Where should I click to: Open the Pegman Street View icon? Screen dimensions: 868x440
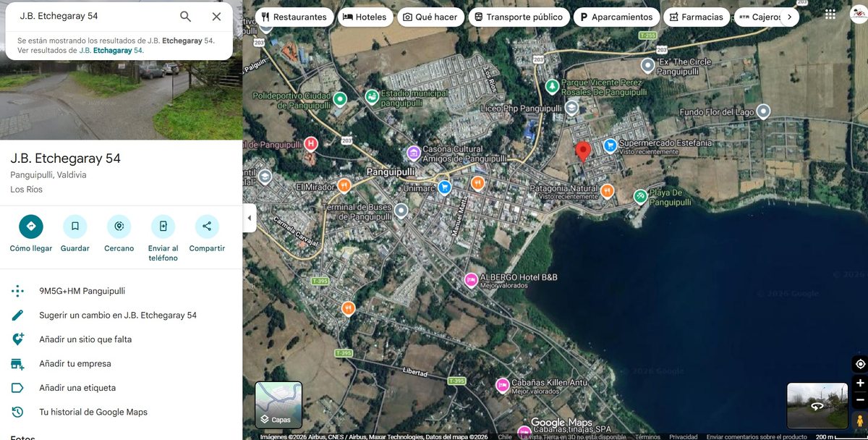click(860, 421)
